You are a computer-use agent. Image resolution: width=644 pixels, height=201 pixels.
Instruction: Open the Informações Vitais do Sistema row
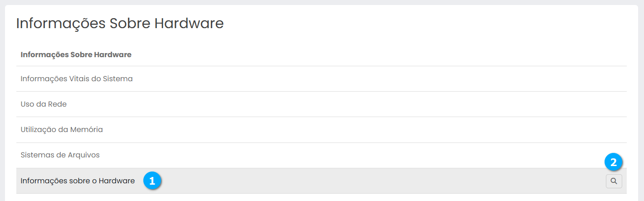(x=77, y=79)
